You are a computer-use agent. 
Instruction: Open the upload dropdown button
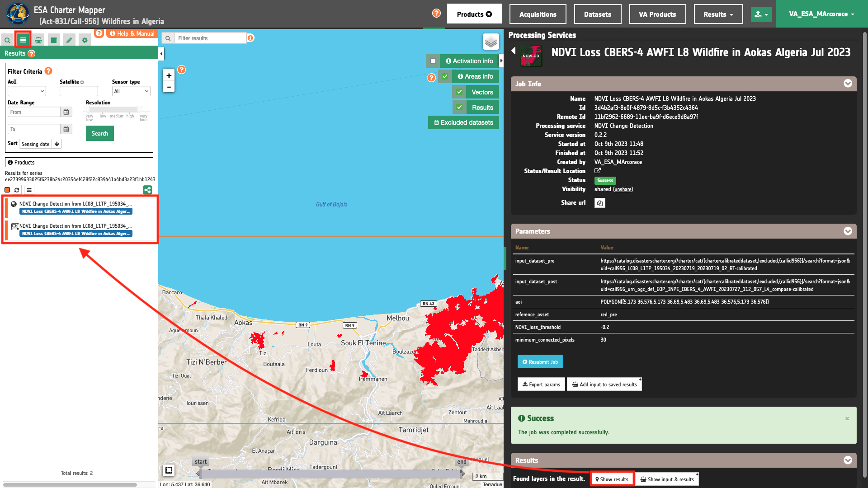(761, 14)
